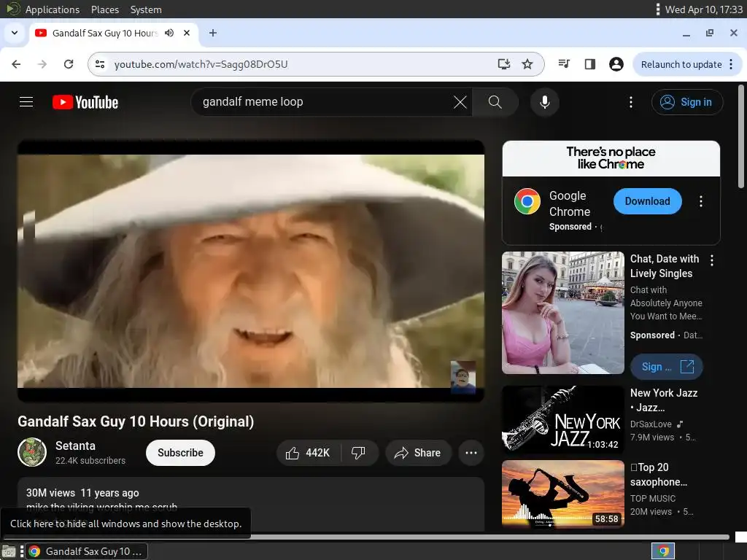Open options for Chat, Date ad

[712, 260]
